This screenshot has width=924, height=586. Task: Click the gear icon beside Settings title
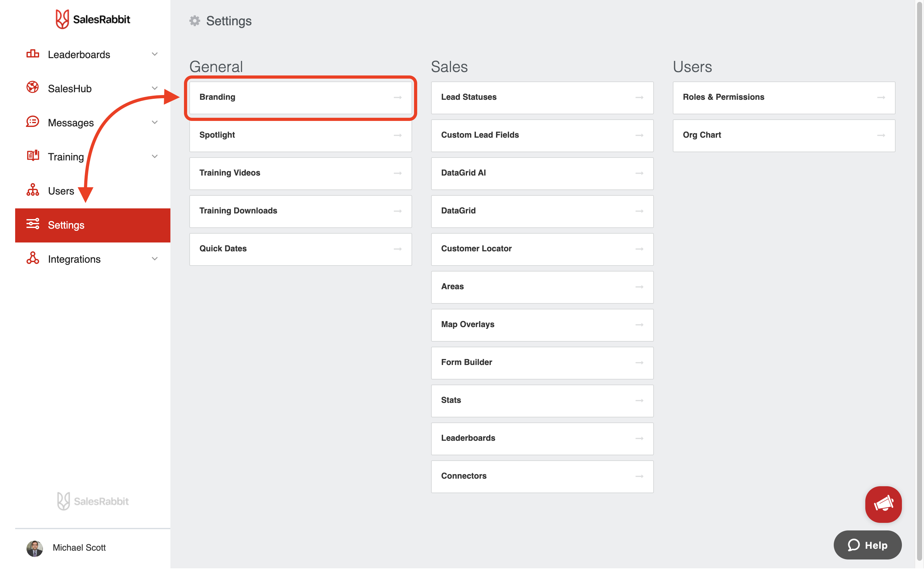(x=195, y=21)
